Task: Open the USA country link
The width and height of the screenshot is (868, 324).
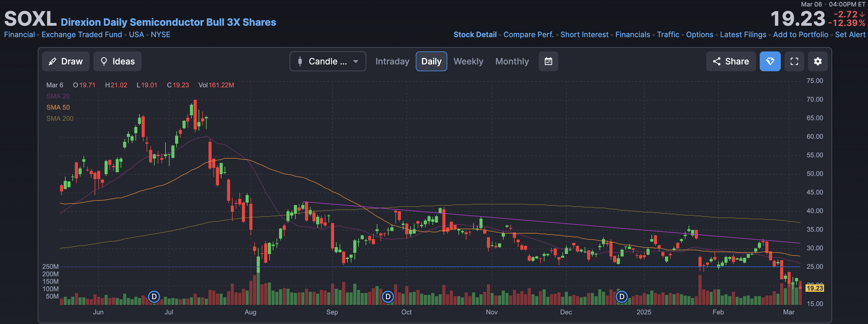Action: pos(136,35)
